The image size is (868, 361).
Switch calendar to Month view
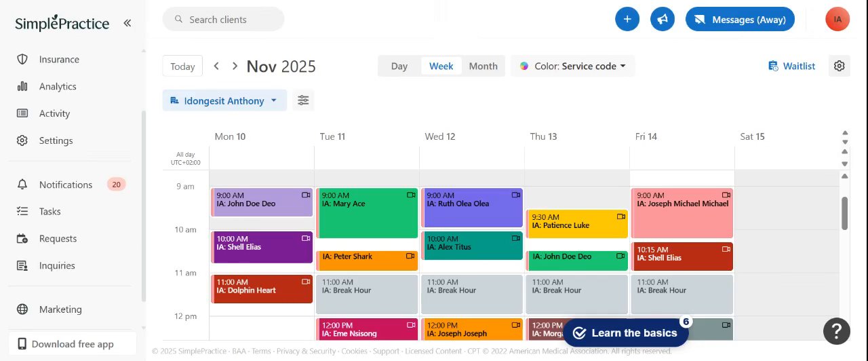483,66
